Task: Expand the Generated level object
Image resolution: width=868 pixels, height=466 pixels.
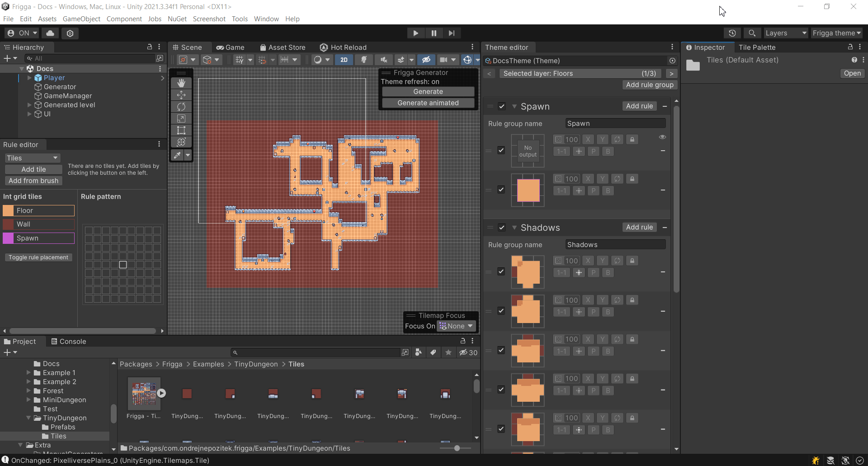Action: [x=29, y=105]
